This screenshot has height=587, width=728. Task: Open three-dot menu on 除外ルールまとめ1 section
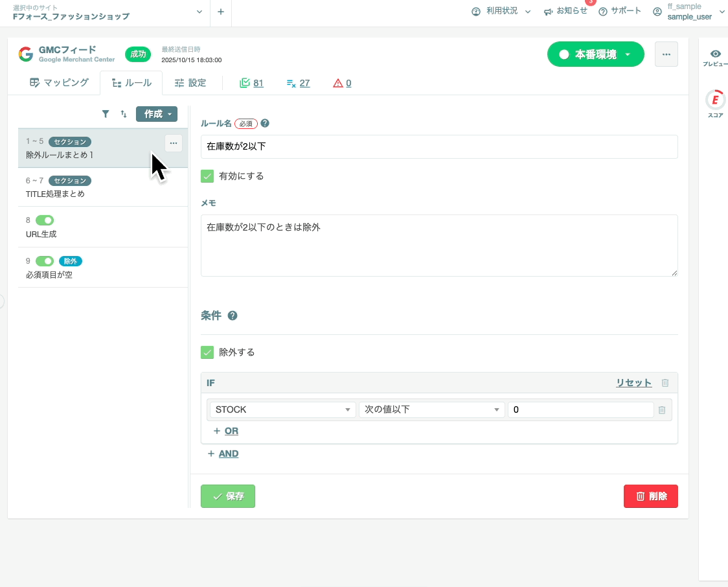tap(173, 143)
